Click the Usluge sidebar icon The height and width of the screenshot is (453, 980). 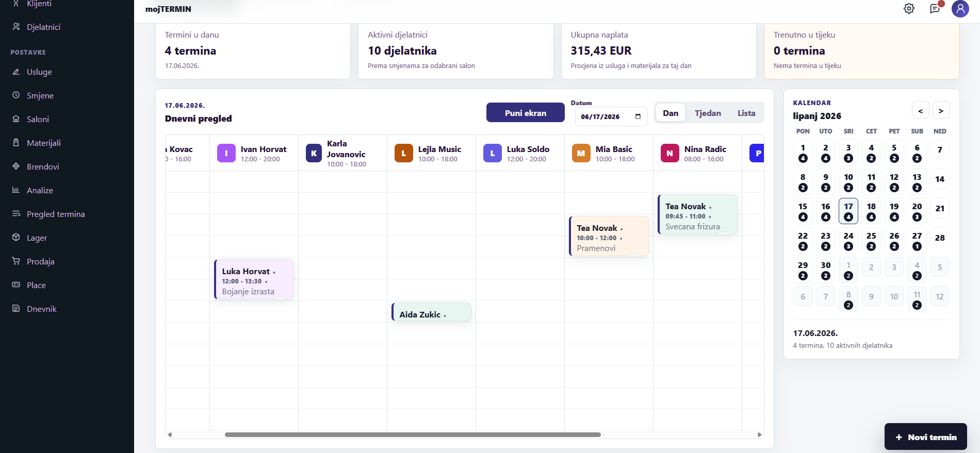(x=16, y=72)
